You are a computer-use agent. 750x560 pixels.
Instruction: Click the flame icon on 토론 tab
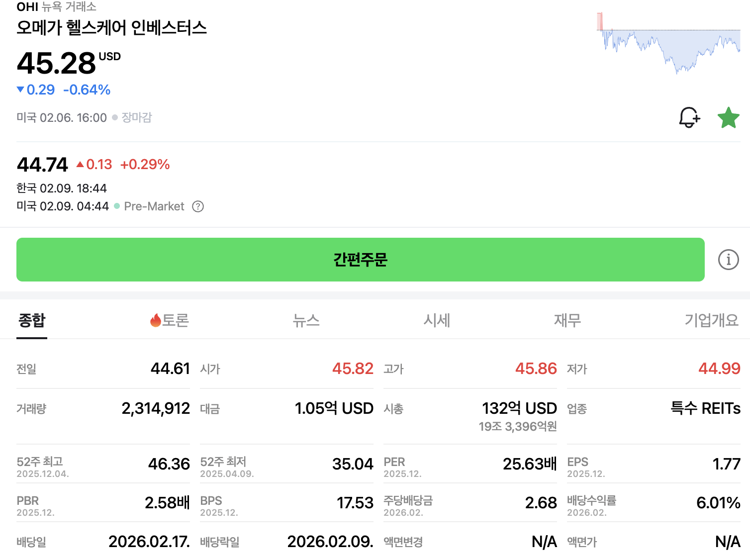[156, 320]
